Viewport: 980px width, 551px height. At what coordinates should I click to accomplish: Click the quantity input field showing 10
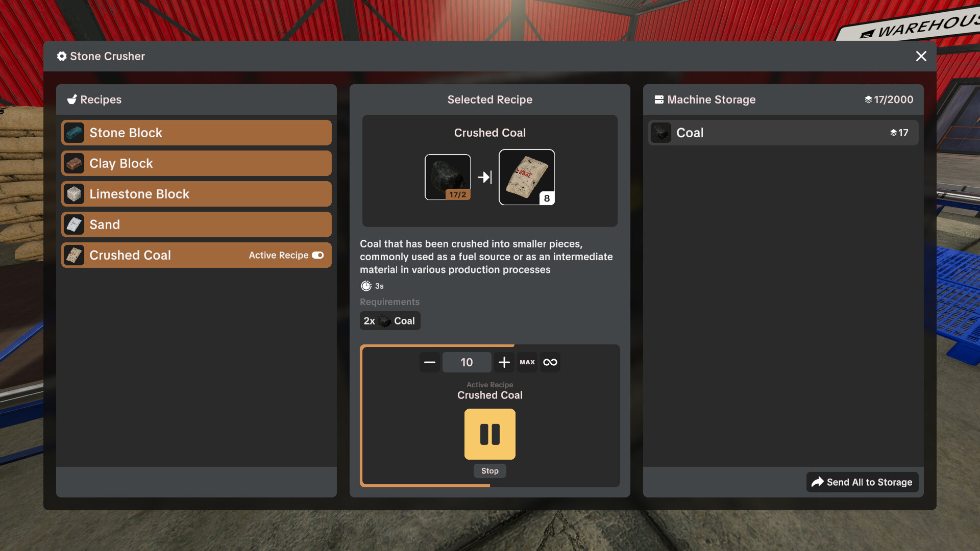(x=467, y=362)
